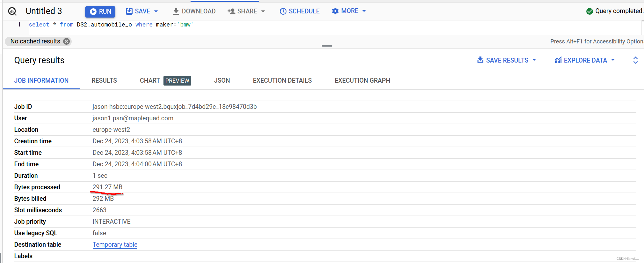
Task: Switch to JOB INFORMATION tab
Action: coord(41,80)
